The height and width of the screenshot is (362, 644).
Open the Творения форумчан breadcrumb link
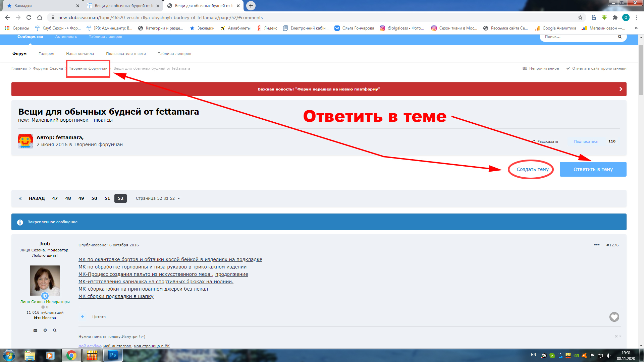tap(88, 68)
